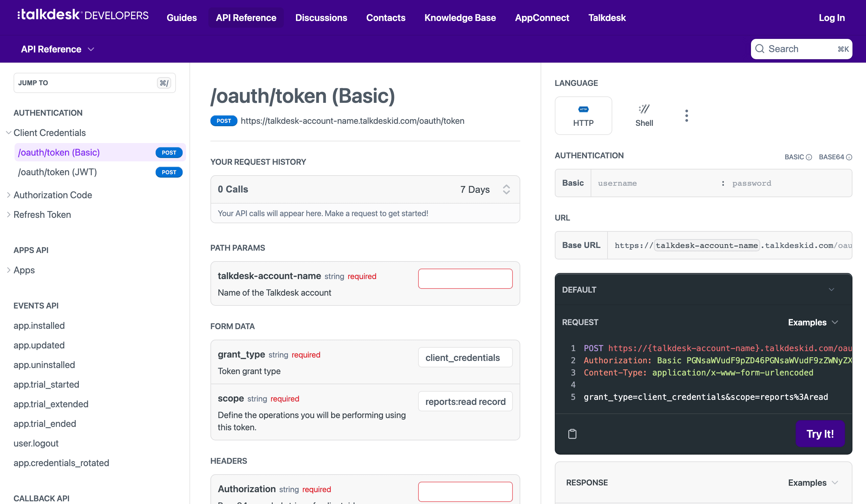The image size is (866, 504).
Task: Click talkdesk-account-name in Base URL
Action: [706, 245]
